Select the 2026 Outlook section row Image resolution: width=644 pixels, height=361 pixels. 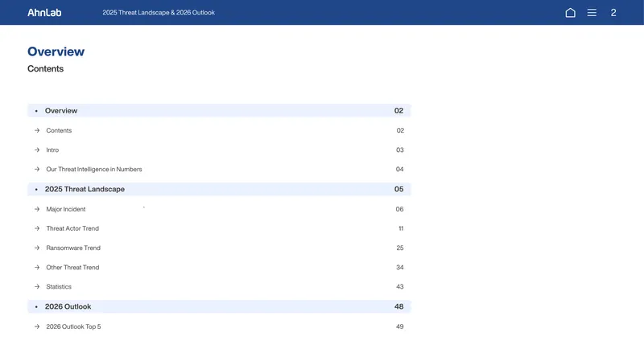coord(219,306)
